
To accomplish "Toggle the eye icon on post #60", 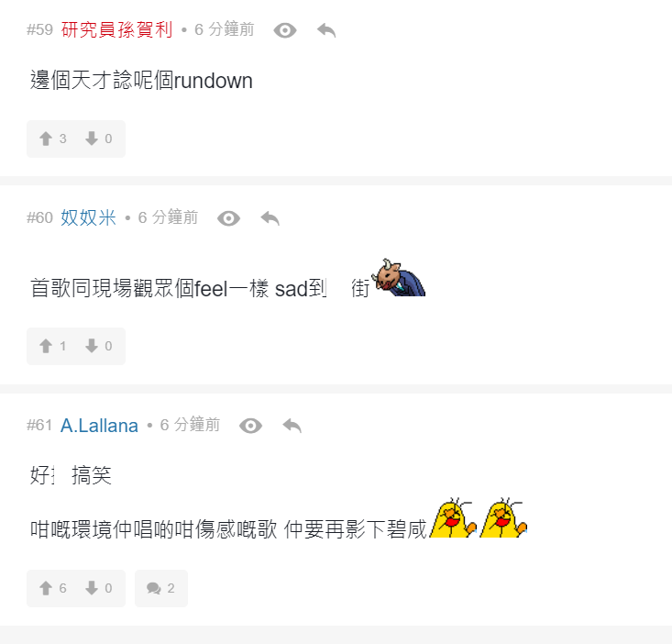I will (x=228, y=218).
